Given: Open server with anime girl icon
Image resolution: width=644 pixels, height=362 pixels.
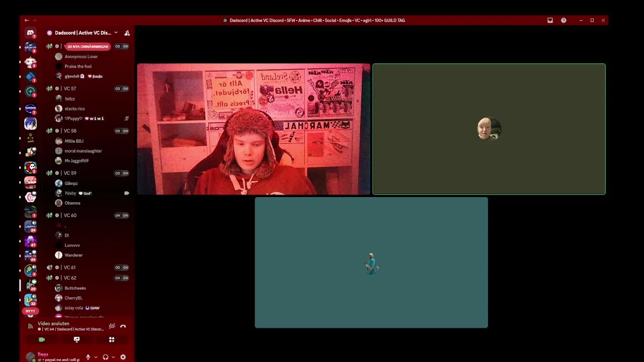Looking at the screenshot, I should (31, 123).
